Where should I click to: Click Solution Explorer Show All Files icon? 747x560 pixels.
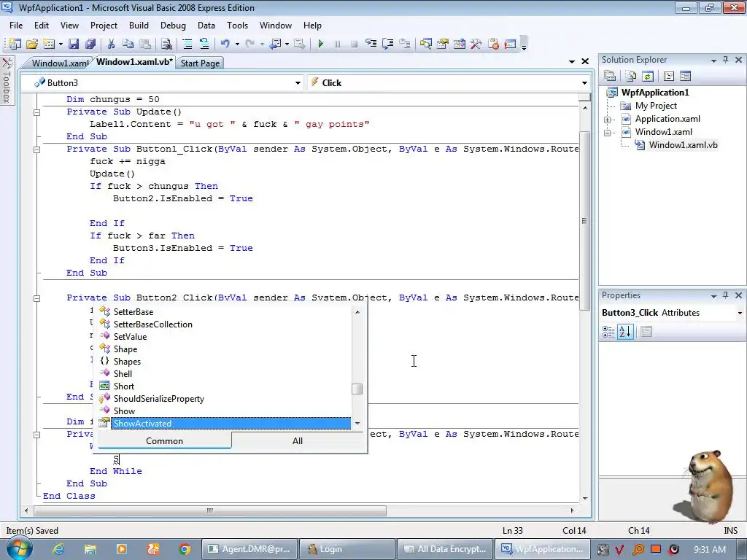[x=631, y=76]
